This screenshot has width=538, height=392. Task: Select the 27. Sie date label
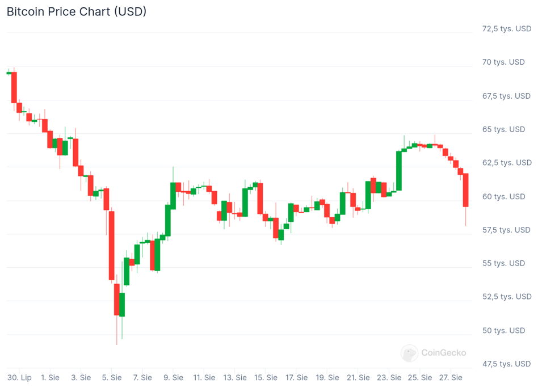[x=451, y=377]
